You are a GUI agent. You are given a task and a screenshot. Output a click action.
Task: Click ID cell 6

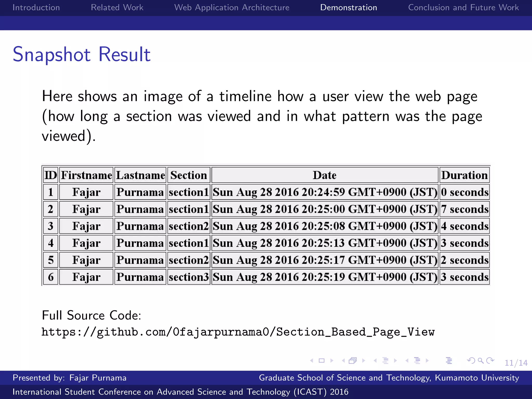coord(51,277)
